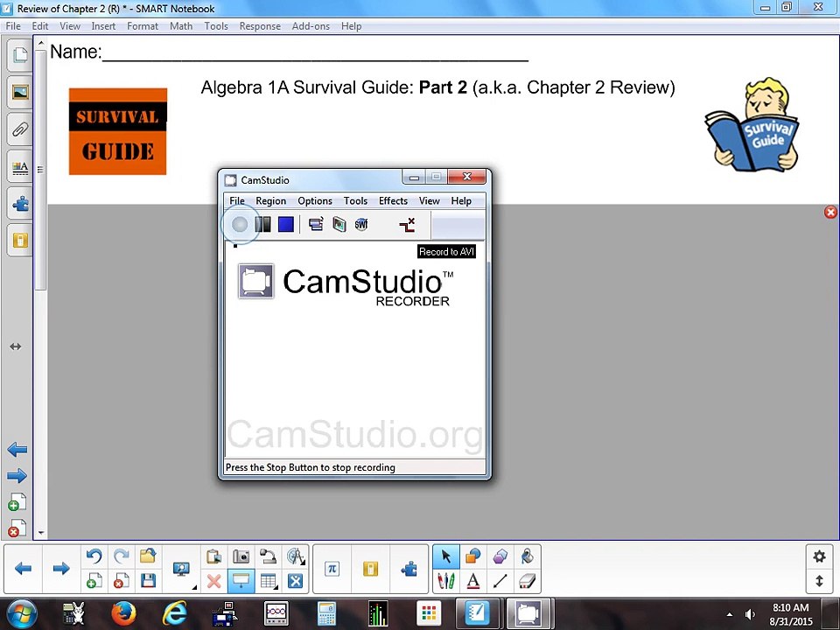
Task: Click the blue X toolbar icon
Action: pos(295,581)
